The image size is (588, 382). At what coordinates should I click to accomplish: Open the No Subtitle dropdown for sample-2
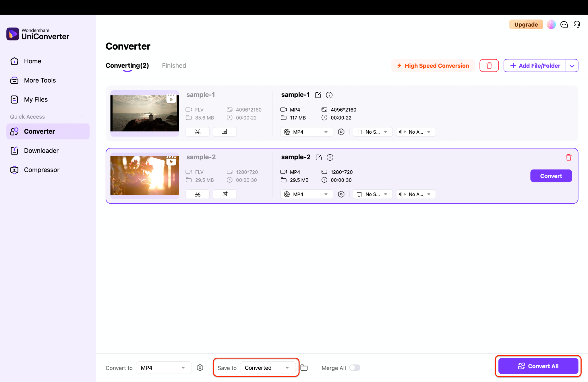point(372,194)
